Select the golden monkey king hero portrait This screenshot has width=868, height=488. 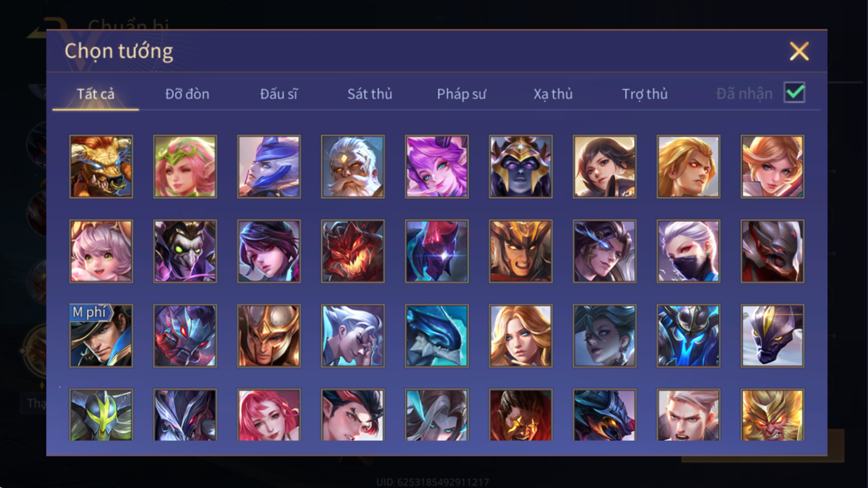coord(772,415)
